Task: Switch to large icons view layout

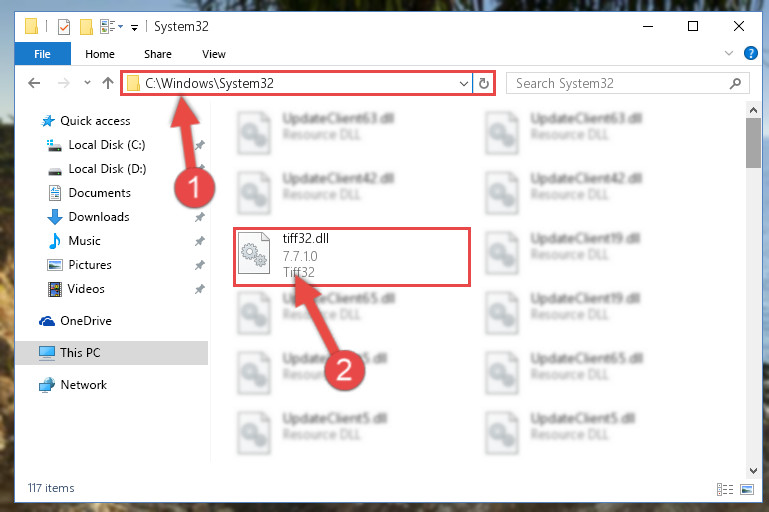Action: click(x=747, y=489)
